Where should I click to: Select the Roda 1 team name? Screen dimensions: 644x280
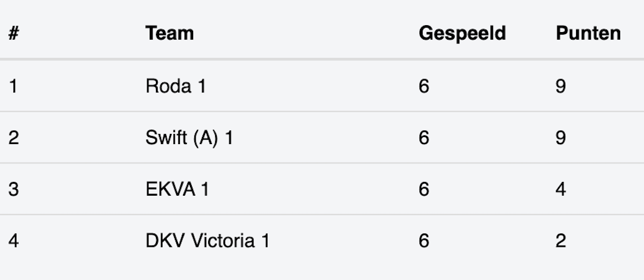point(175,86)
